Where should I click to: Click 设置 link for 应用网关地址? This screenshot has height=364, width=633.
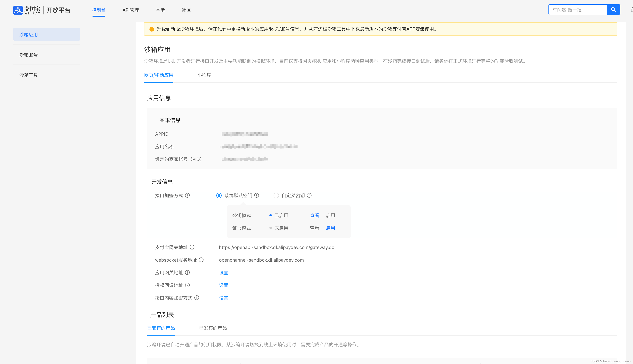point(223,272)
